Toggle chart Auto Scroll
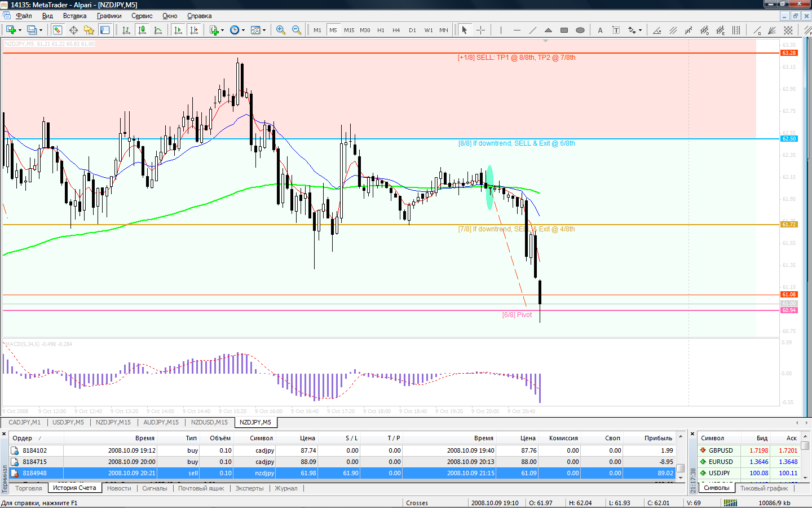812x508 pixels. click(178, 30)
